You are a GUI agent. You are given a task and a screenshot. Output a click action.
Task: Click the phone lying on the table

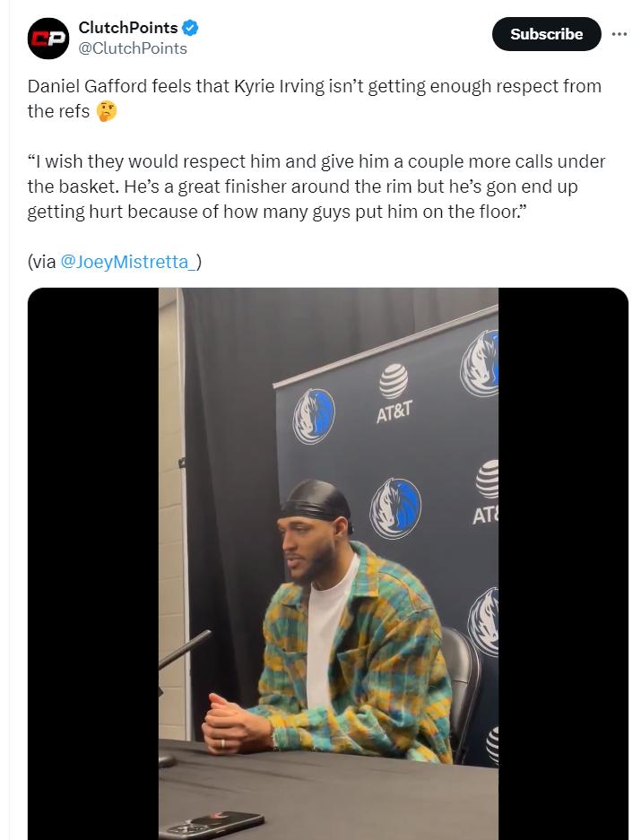tap(212, 823)
